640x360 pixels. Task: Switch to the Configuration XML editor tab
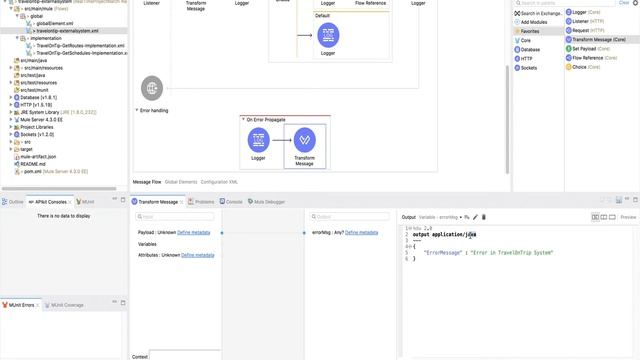click(x=219, y=182)
